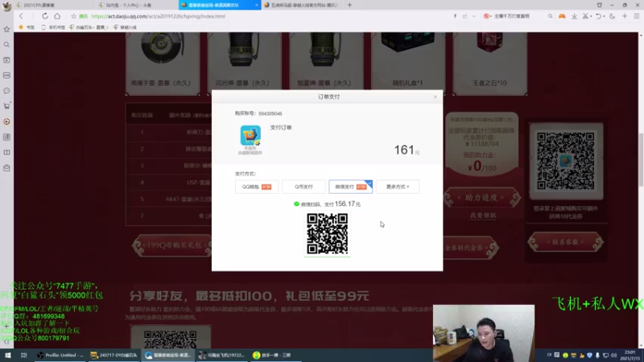Screen dimensions: 644x362
Task: Switch to the 个人中心 斗鱼 tab
Action: [137, 5]
